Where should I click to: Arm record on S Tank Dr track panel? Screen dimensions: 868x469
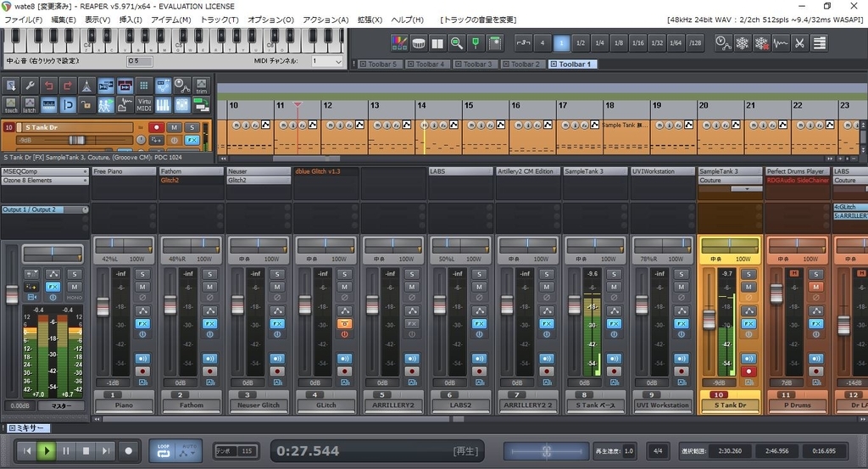click(156, 127)
